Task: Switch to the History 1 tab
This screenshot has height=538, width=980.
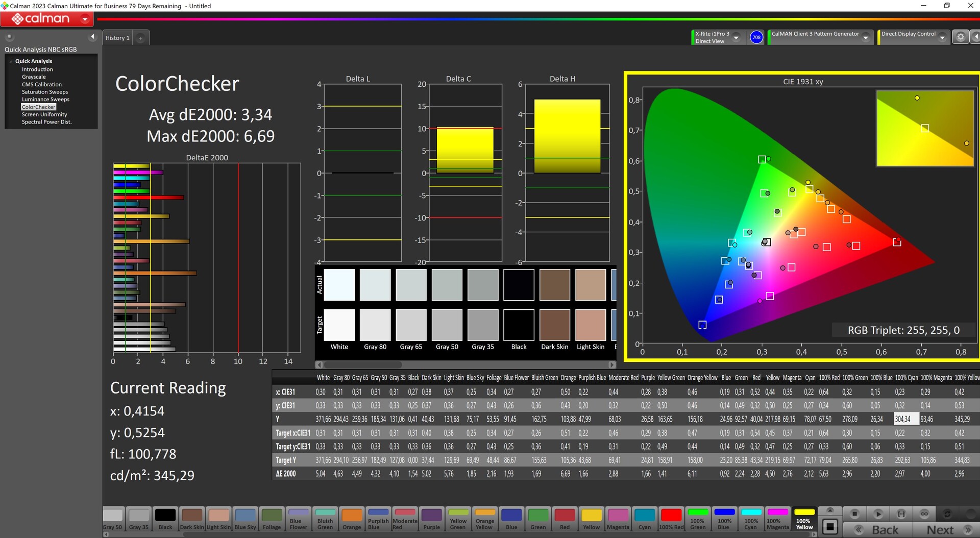Action: pyautogui.click(x=117, y=38)
